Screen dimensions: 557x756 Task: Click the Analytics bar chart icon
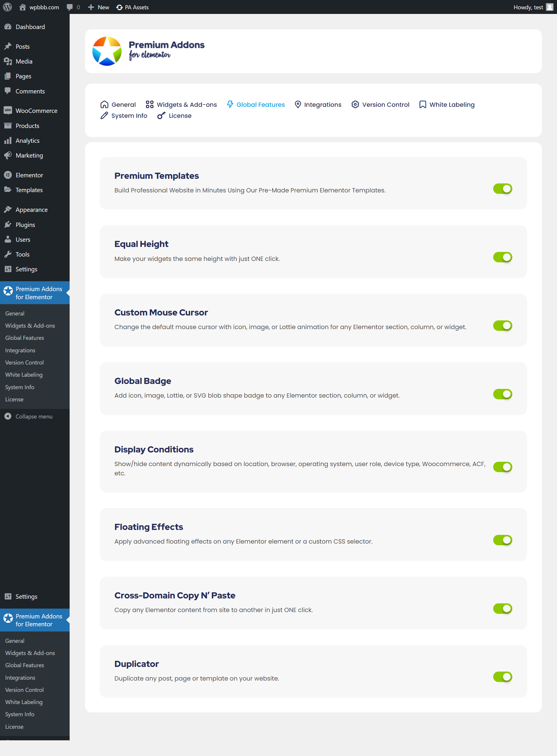point(8,141)
